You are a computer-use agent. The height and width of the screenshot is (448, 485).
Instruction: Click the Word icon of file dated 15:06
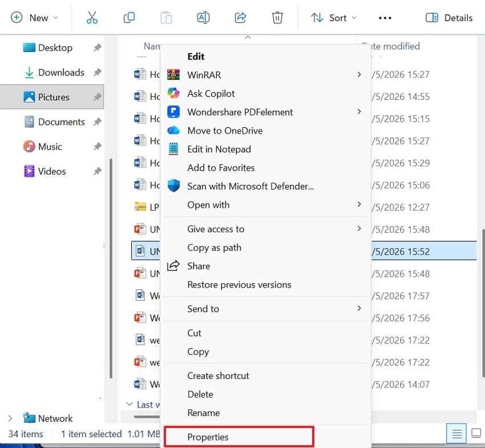(140, 185)
